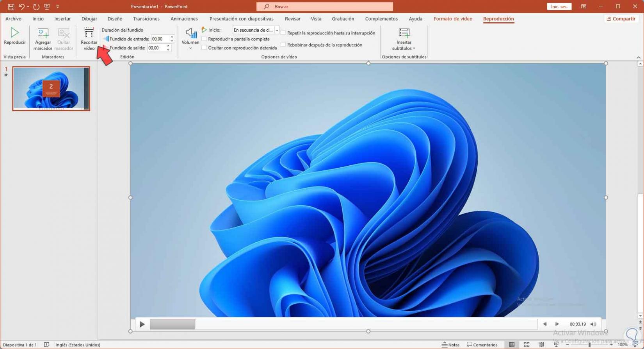Open the Archivo menu
Viewport: 644px width, 349px height.
[13, 19]
